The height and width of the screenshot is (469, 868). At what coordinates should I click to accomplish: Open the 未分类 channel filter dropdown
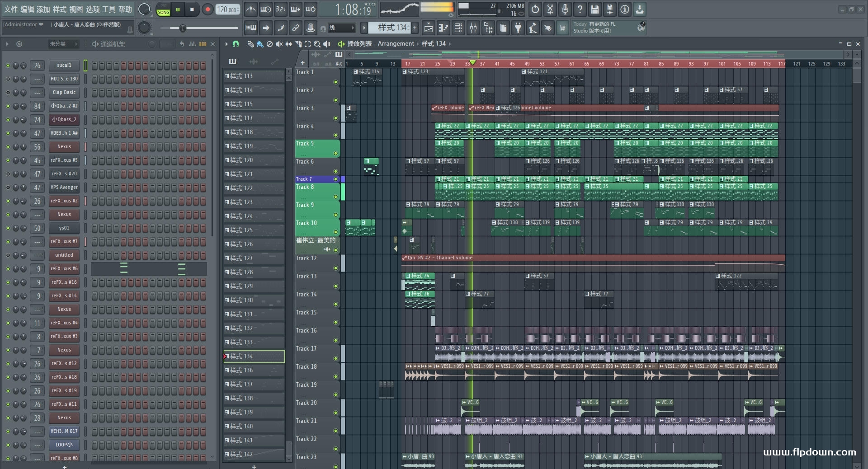pos(64,44)
